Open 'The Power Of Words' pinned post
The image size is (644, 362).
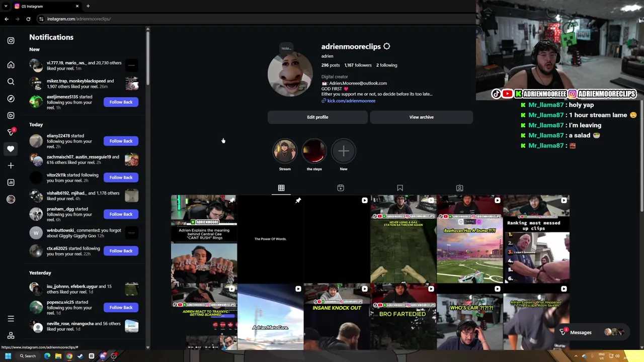pos(270,239)
